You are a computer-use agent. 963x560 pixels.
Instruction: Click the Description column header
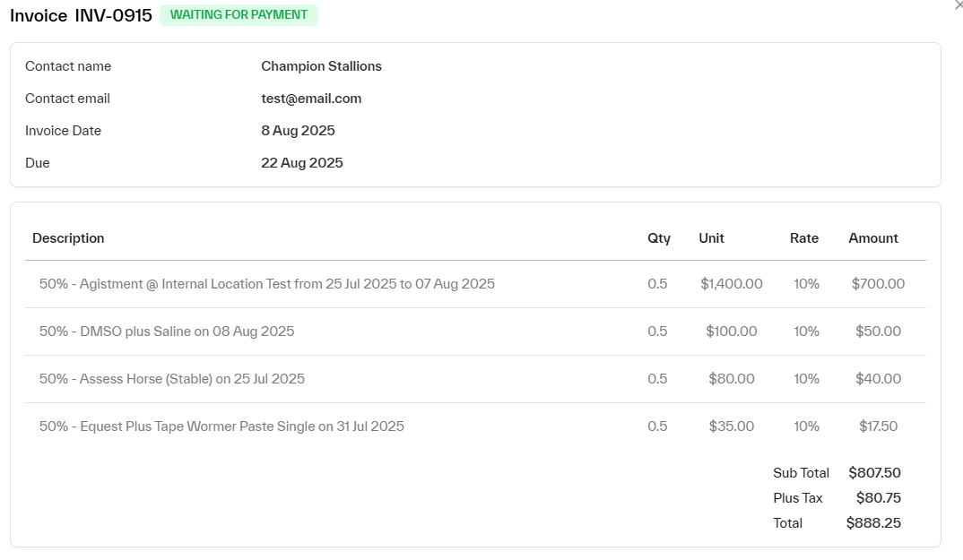[68, 238]
